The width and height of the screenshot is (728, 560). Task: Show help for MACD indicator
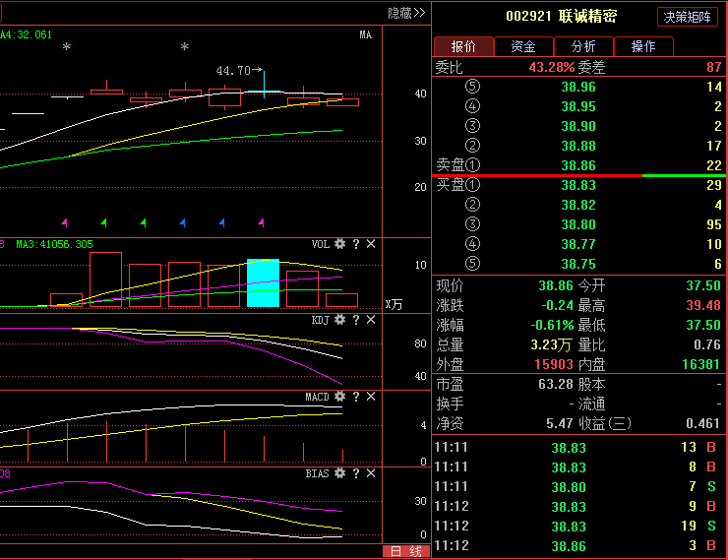coord(356,397)
